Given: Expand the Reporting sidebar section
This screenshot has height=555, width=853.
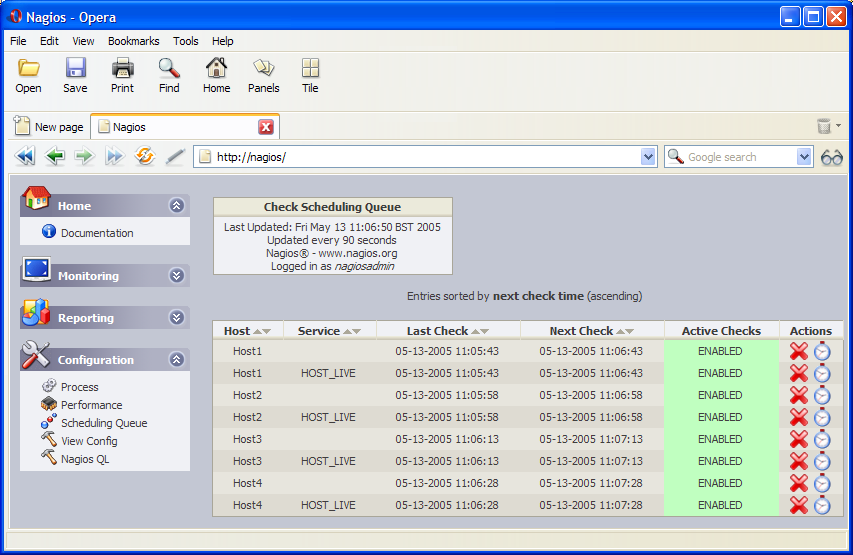Looking at the screenshot, I should coord(176,317).
